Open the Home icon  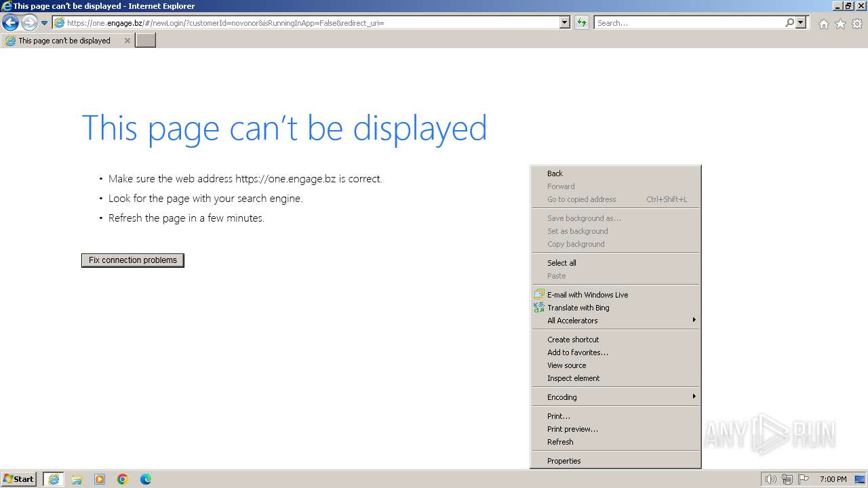(823, 24)
